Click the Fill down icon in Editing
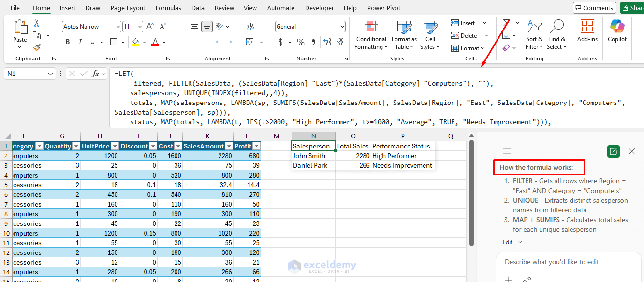The image size is (644, 282). (x=506, y=35)
